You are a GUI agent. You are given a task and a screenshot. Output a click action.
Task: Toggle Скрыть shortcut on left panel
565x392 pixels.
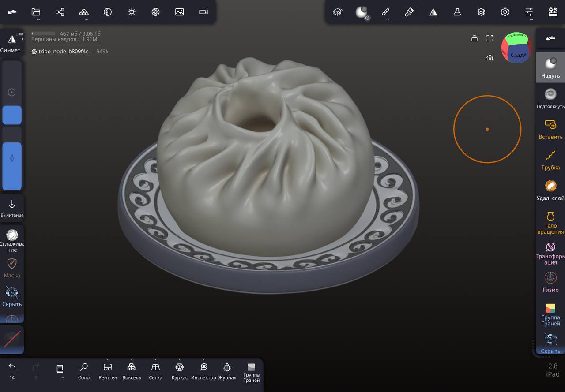tap(12, 296)
